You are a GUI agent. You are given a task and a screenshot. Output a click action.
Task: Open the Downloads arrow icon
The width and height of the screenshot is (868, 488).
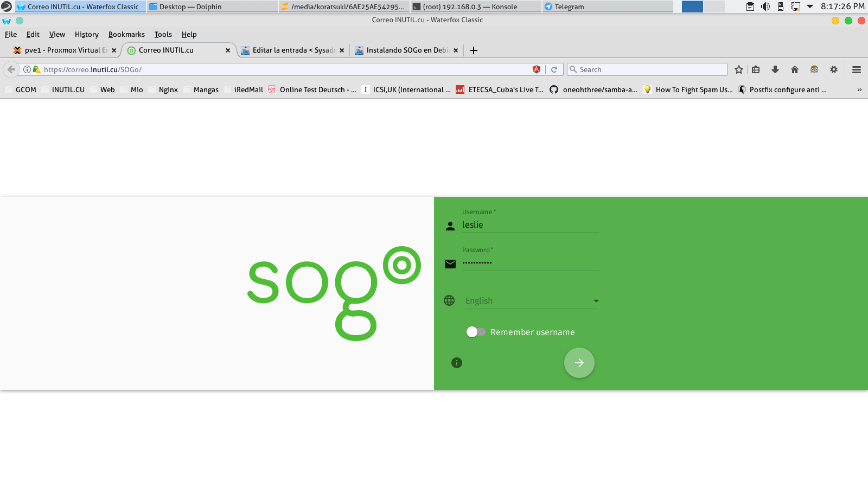tap(775, 69)
